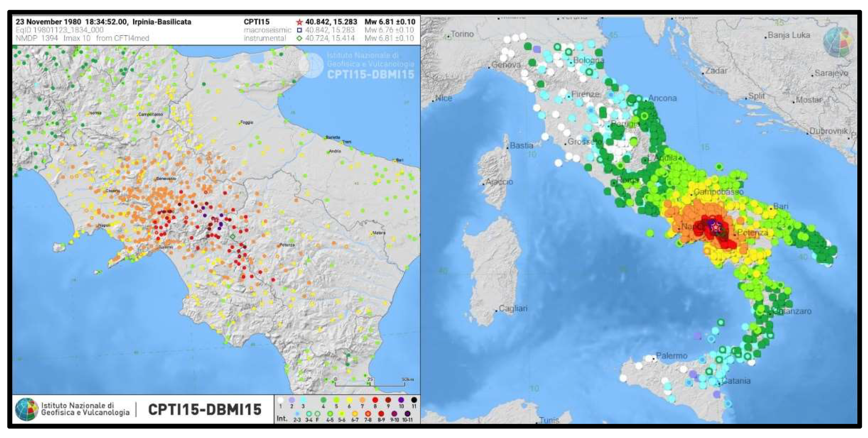Select the 2-3 intensity legend dot
This screenshot has height=438, width=868.
298,414
